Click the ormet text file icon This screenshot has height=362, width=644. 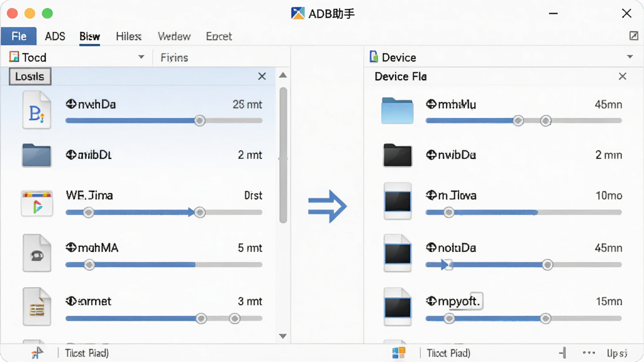click(37, 306)
